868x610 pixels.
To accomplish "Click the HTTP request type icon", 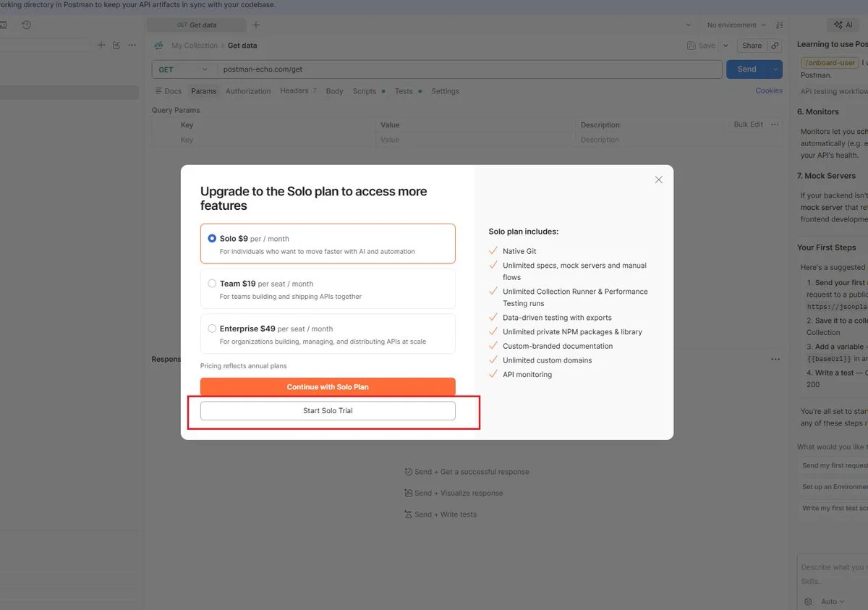I will [x=158, y=46].
